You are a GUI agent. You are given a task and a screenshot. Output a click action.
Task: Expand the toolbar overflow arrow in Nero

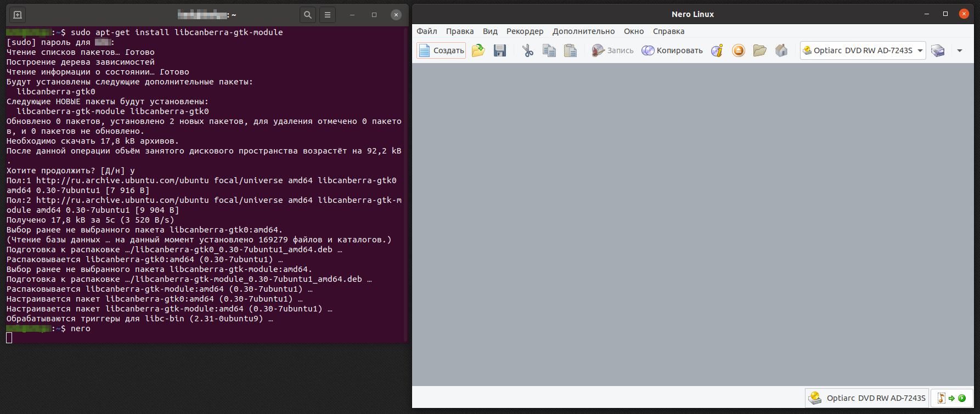pyautogui.click(x=960, y=50)
